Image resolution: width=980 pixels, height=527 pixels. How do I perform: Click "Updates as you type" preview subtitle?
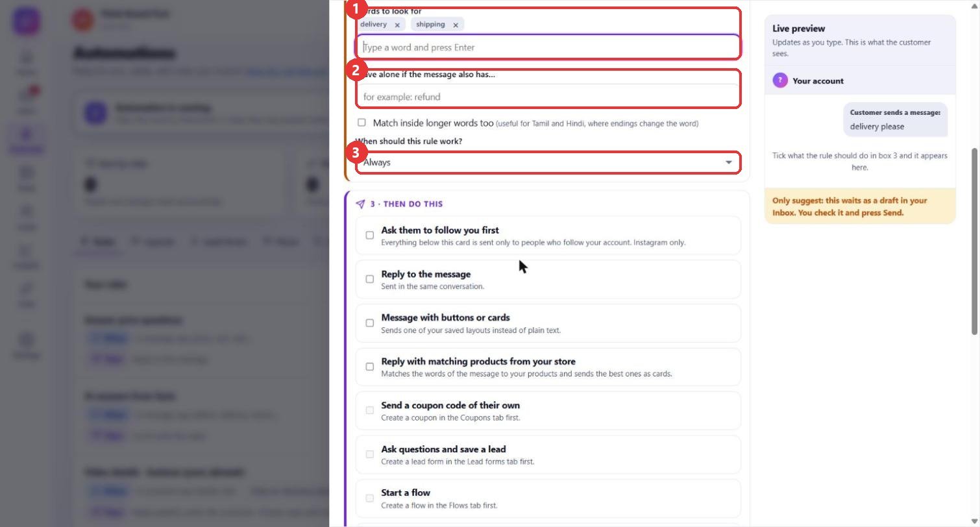click(x=851, y=48)
